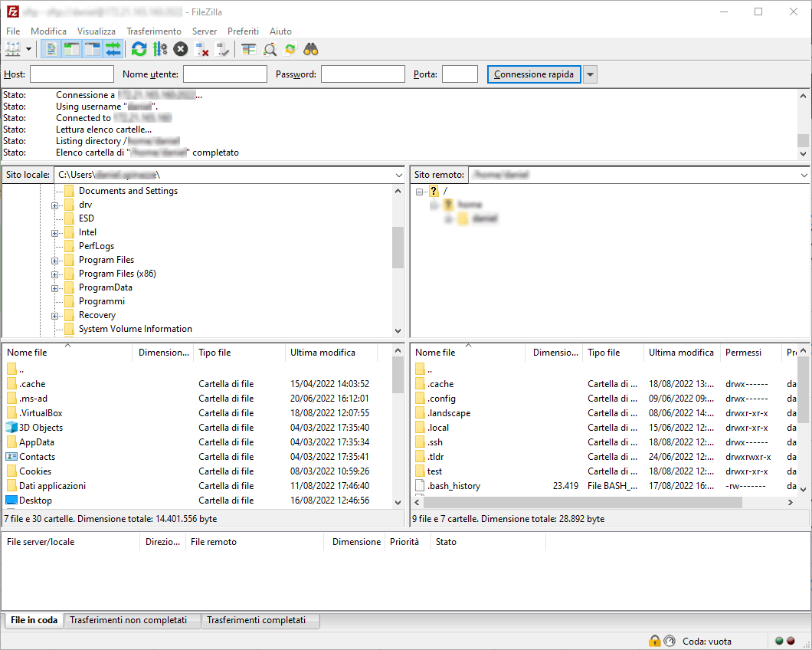Click local tree vertical scrollbar thumb

[x=398, y=248]
